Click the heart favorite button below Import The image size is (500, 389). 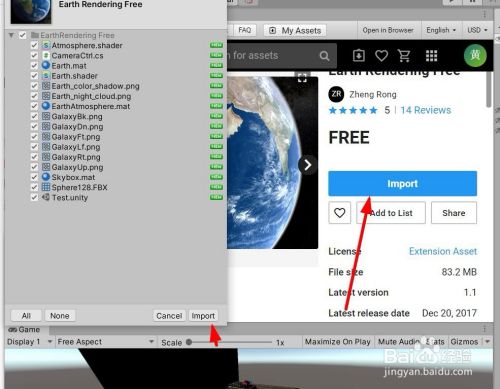[x=339, y=213]
